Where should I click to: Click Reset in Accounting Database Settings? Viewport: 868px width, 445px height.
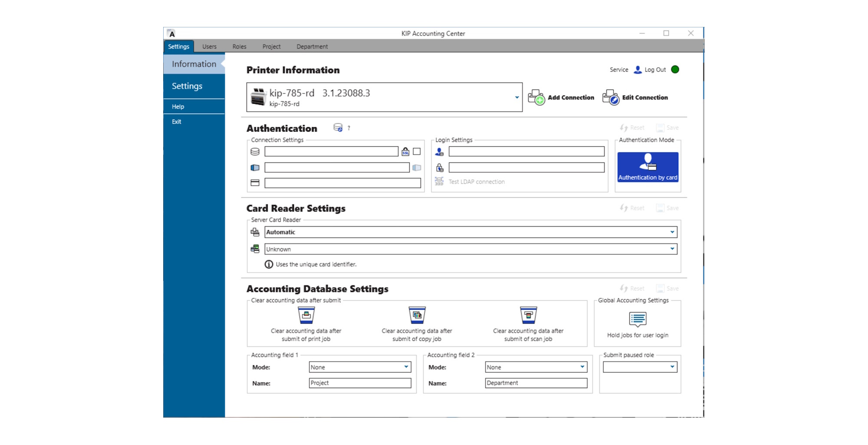click(x=632, y=288)
